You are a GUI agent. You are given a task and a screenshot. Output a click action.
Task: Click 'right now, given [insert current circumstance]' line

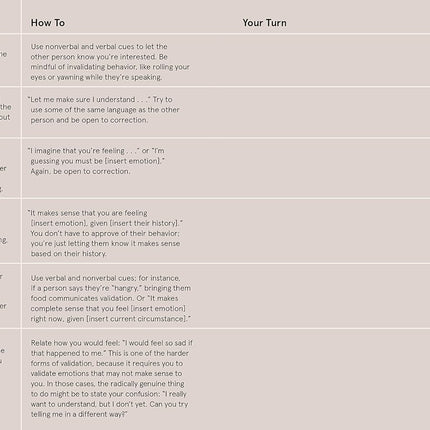[x=111, y=319]
